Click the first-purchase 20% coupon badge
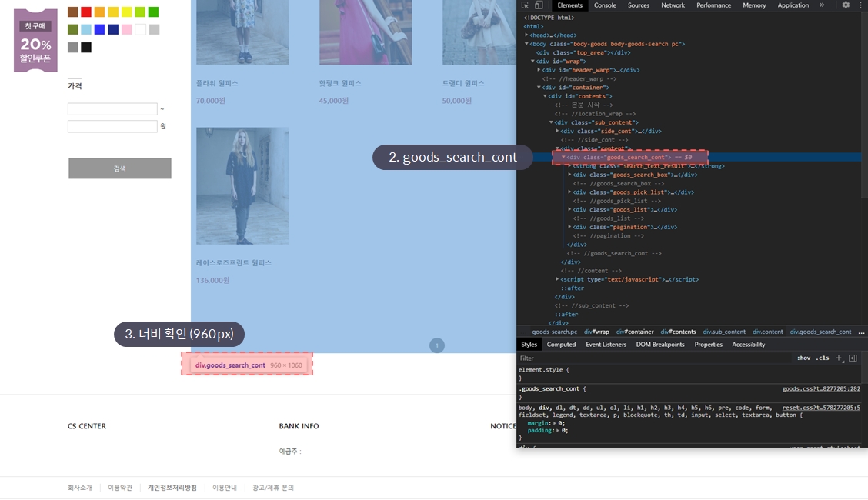The width and height of the screenshot is (868, 500). (x=35, y=40)
